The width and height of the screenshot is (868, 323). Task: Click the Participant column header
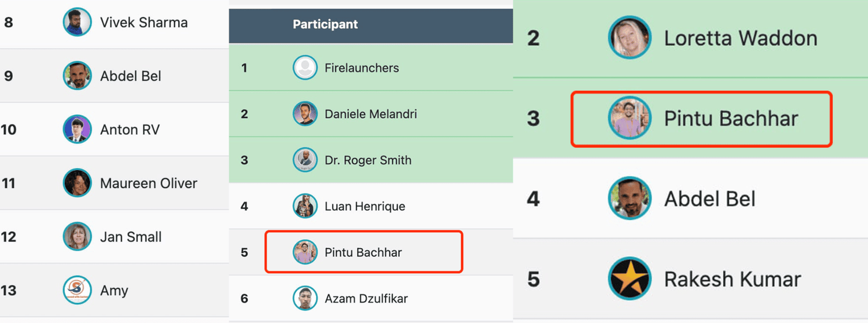325,24
